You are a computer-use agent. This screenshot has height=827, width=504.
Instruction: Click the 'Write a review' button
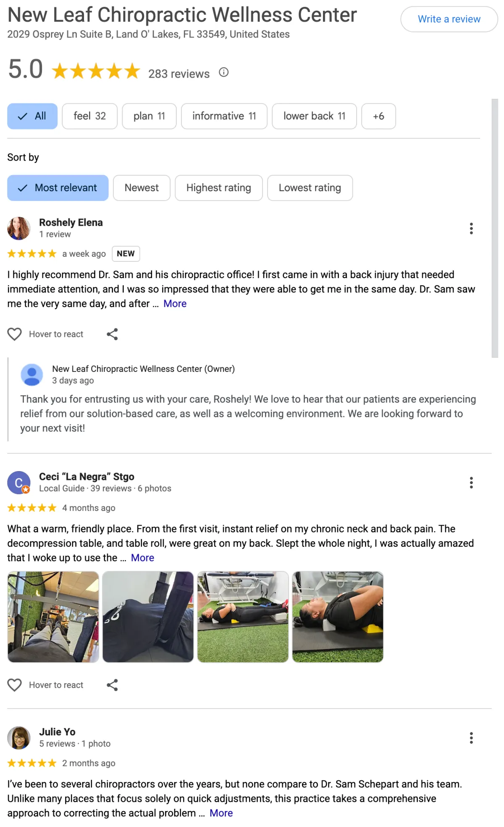449,19
